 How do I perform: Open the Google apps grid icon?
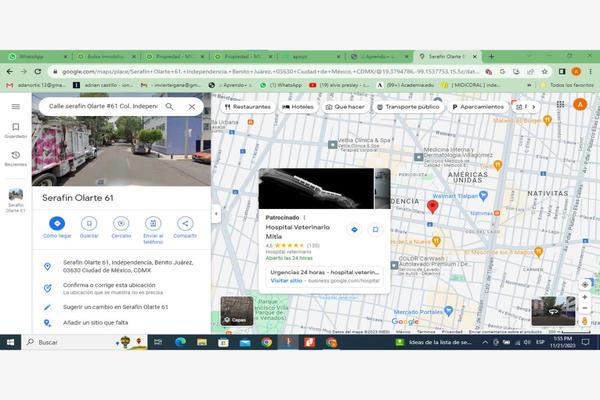tap(561, 104)
